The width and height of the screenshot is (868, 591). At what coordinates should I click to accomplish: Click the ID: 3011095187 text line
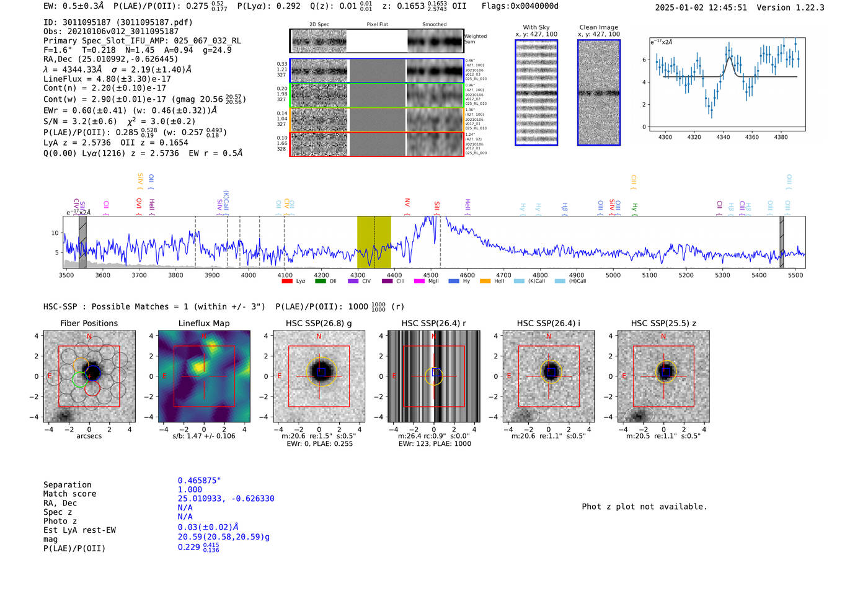[118, 22]
